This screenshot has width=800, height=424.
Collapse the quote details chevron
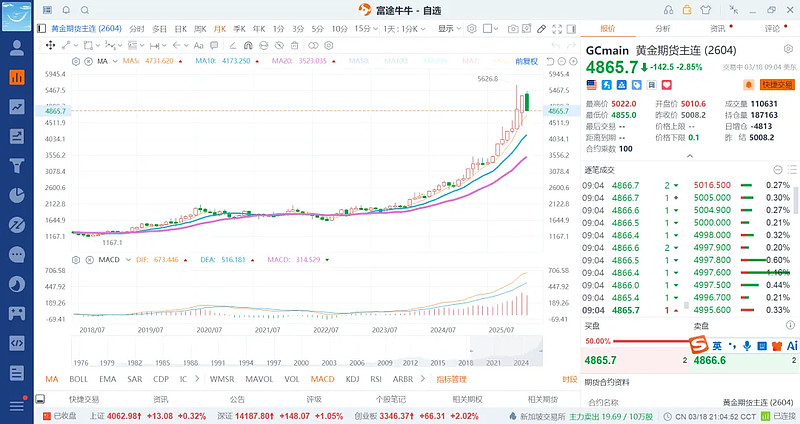click(690, 156)
